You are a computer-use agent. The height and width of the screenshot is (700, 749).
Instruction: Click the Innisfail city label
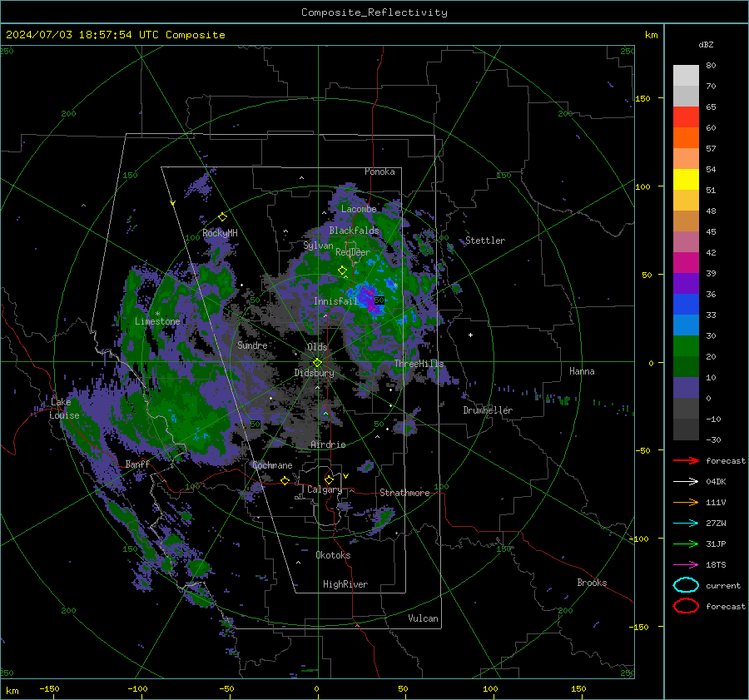point(335,301)
